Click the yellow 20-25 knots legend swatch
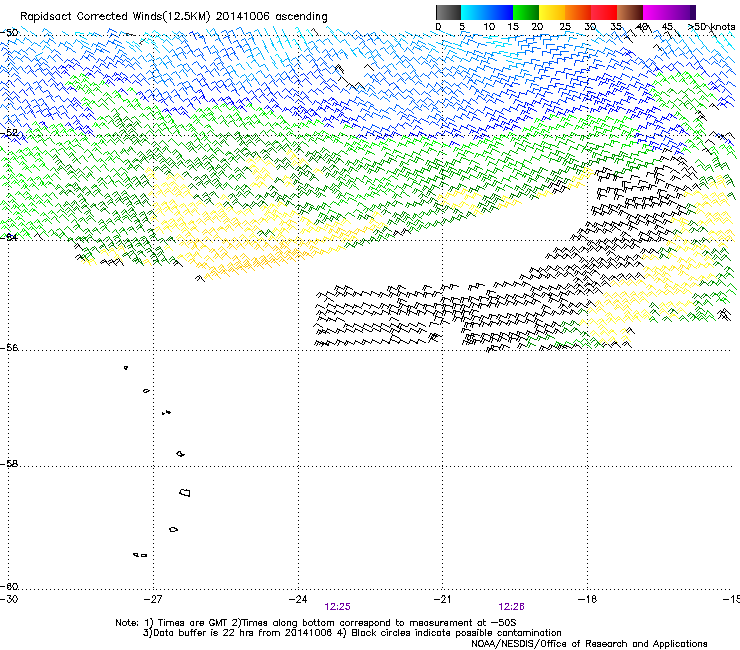The width and height of the screenshot is (740, 650). [x=552, y=12]
